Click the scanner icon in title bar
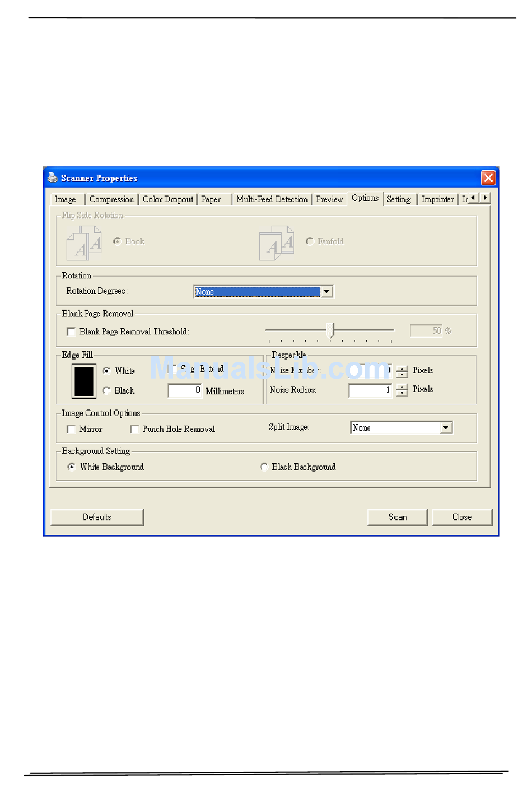This screenshot has width=532, height=797. 53,178
